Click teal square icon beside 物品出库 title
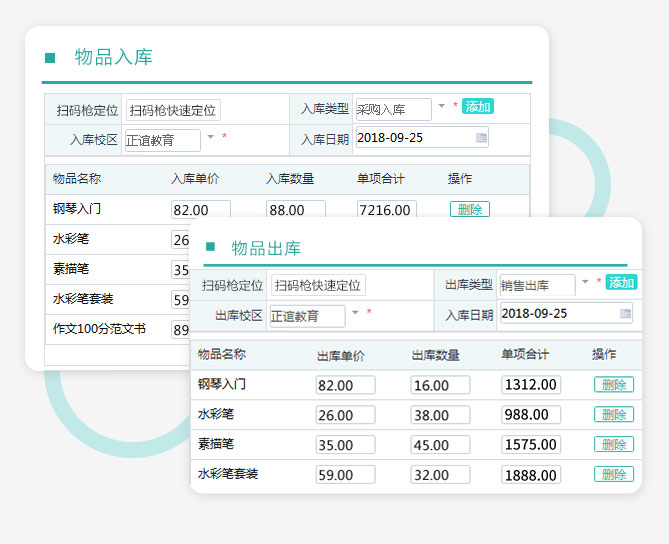 [209, 248]
